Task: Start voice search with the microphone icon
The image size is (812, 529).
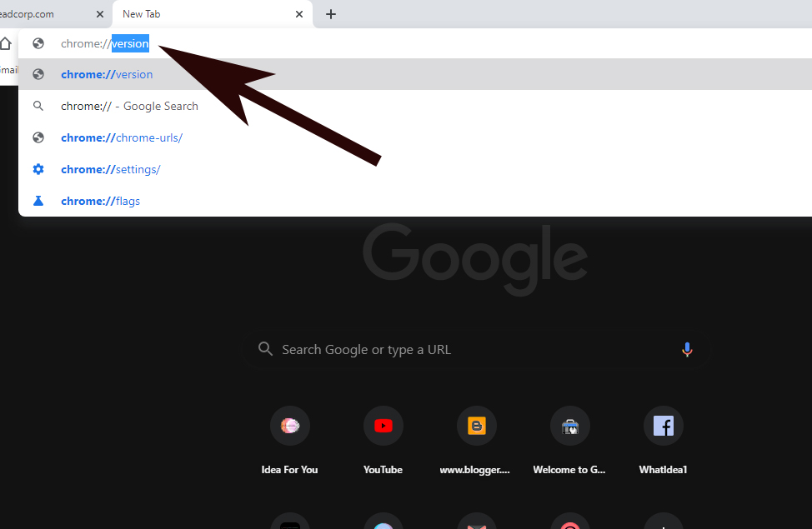Action: pyautogui.click(x=687, y=349)
